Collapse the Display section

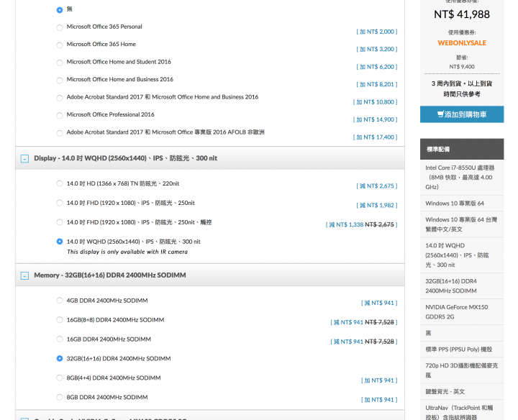[x=24, y=158]
